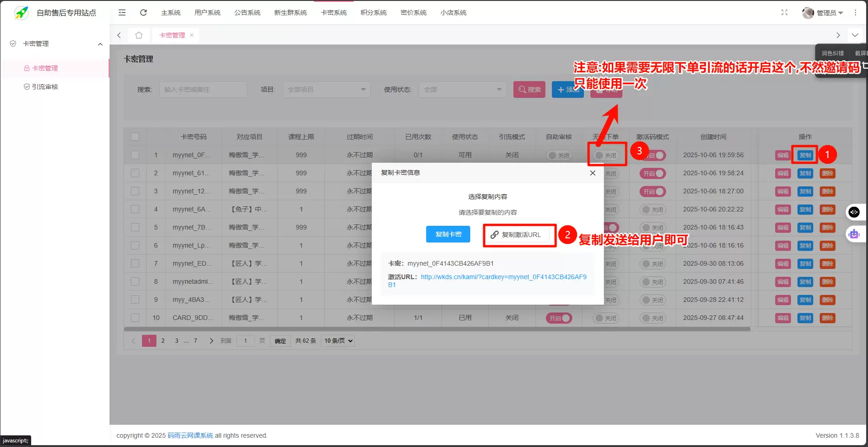The height and width of the screenshot is (447, 868).
Task: Open the three-dot more options icon top right
Action: tap(855, 13)
